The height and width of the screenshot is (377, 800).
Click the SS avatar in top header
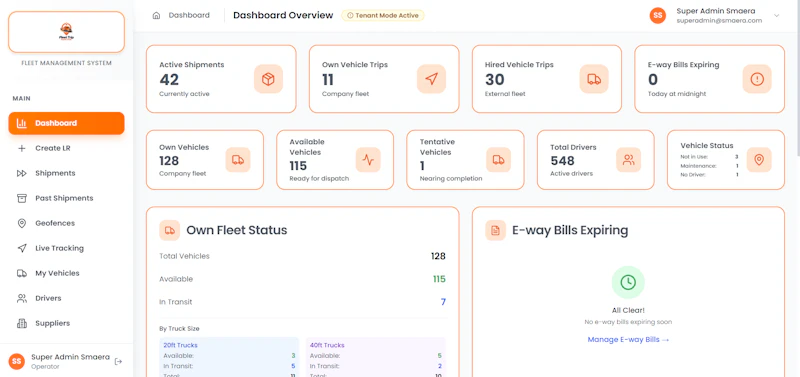point(658,15)
